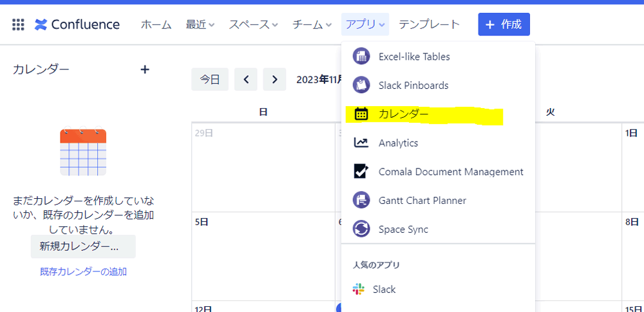Click the 5日 calendar day cell
The width and height of the screenshot is (644, 312).
tap(263, 257)
